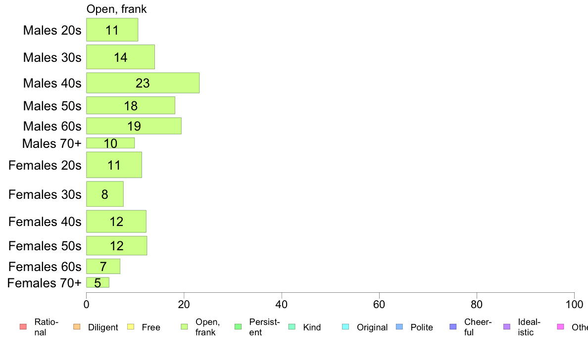Select the Males 60s bar showing 19

point(134,126)
